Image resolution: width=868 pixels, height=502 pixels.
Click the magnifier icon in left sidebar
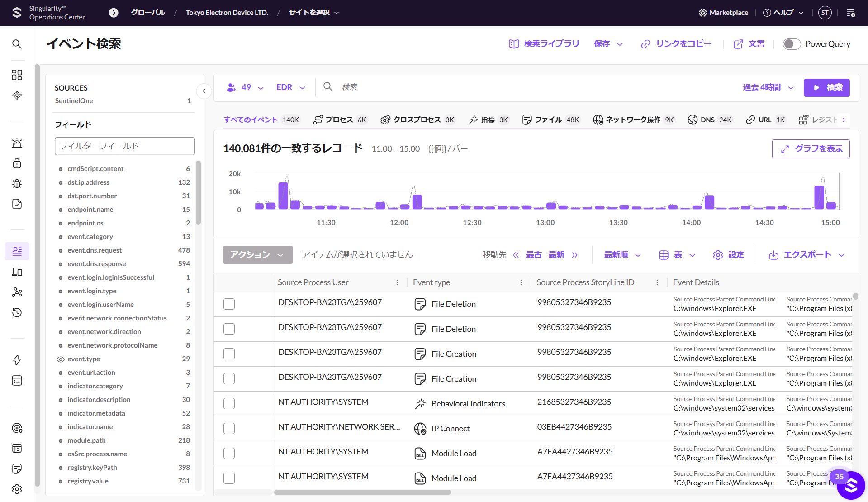(17, 44)
